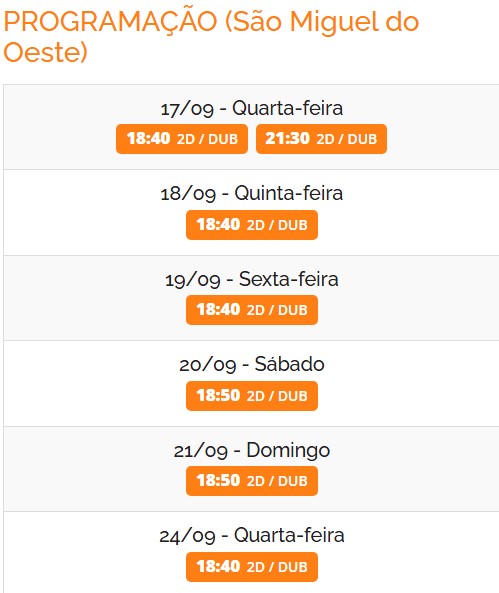The width and height of the screenshot is (499, 593).
Task: Click the 20/09 - Sábado date label
Action: [252, 365]
